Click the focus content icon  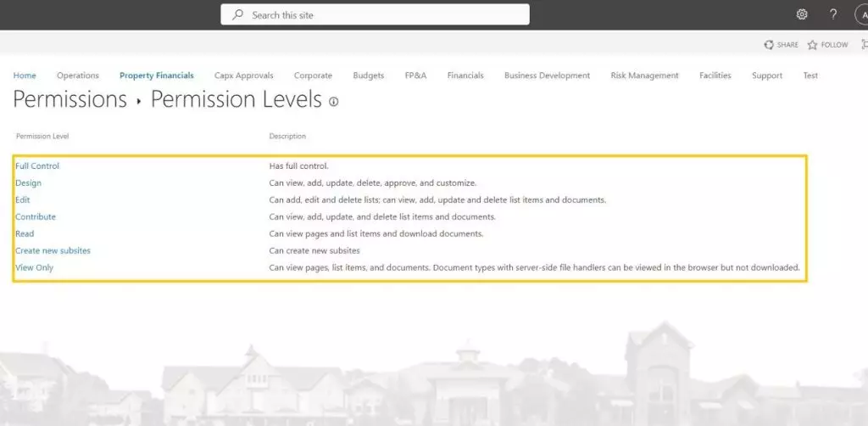(x=863, y=45)
